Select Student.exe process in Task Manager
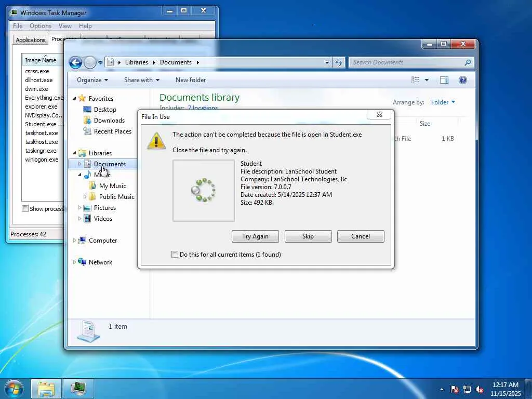The width and height of the screenshot is (532, 399). point(43,124)
